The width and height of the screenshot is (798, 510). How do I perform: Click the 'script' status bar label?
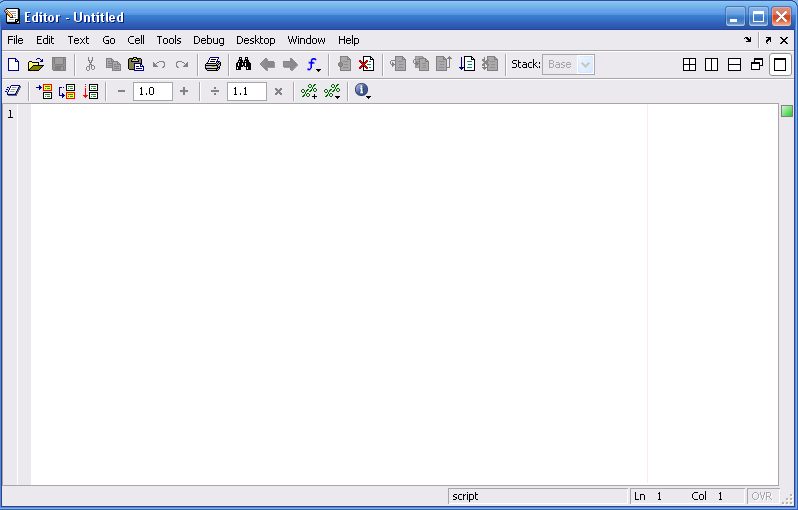pos(465,496)
